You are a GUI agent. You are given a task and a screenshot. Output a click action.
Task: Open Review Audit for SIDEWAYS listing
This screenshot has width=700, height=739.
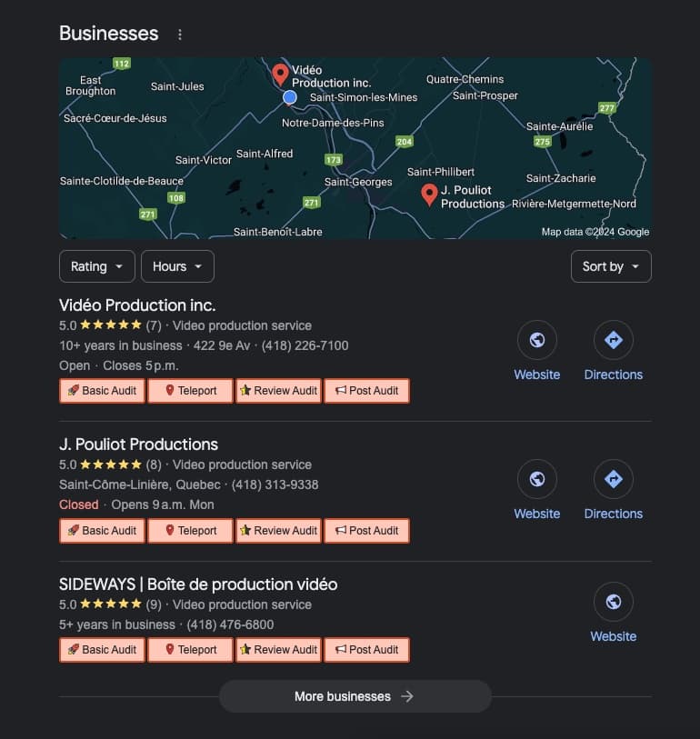(278, 650)
